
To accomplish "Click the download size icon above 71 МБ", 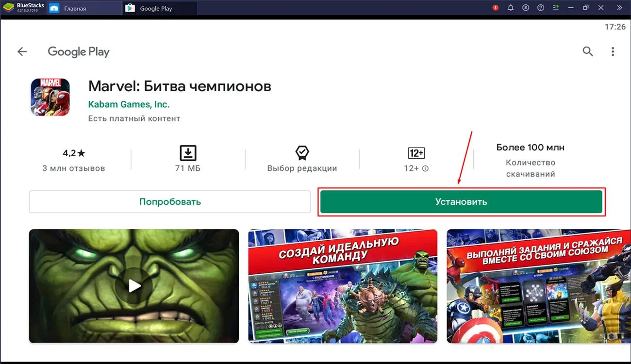I will 188,153.
